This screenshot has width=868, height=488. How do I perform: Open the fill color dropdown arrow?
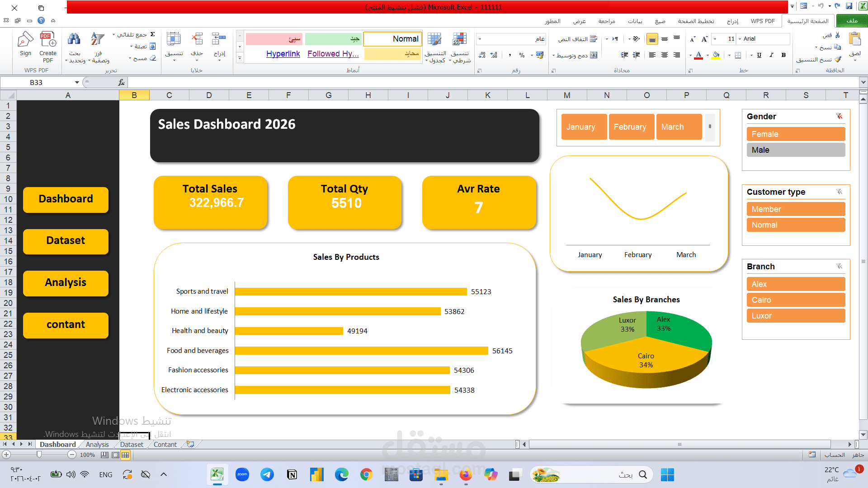708,56
